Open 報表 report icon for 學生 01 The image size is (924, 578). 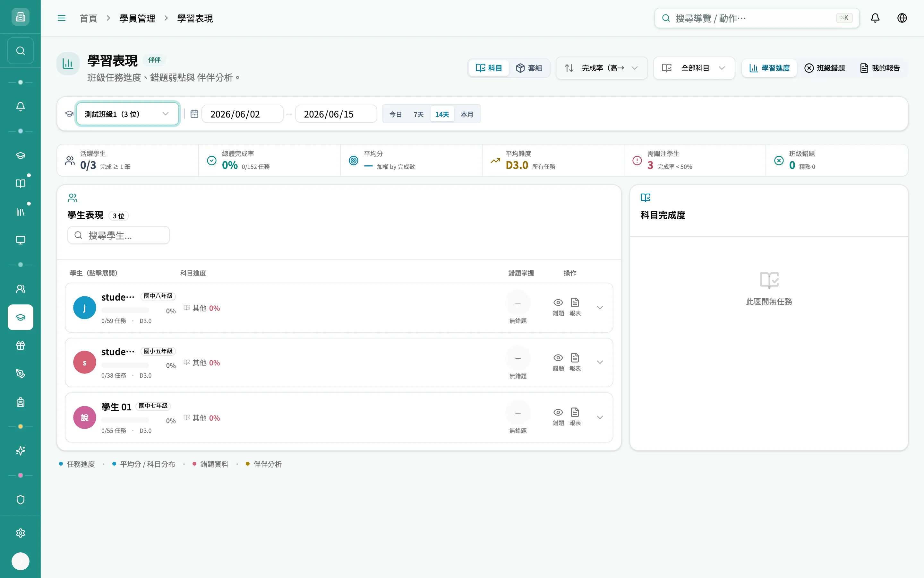pyautogui.click(x=575, y=416)
